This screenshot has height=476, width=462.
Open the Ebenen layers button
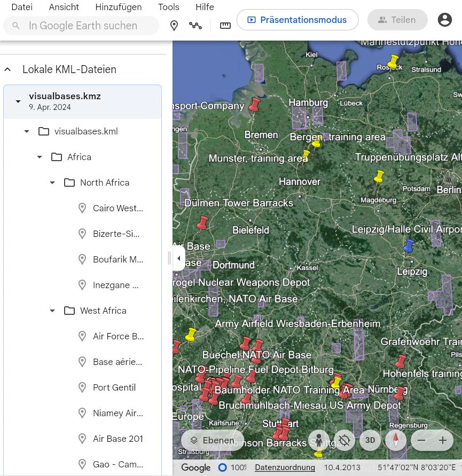click(x=213, y=440)
